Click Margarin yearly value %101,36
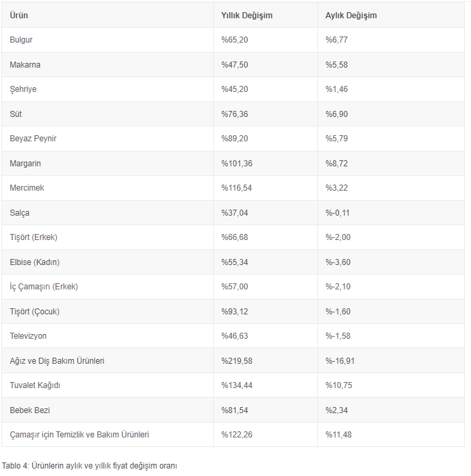The width and height of the screenshot is (471, 476). click(237, 164)
